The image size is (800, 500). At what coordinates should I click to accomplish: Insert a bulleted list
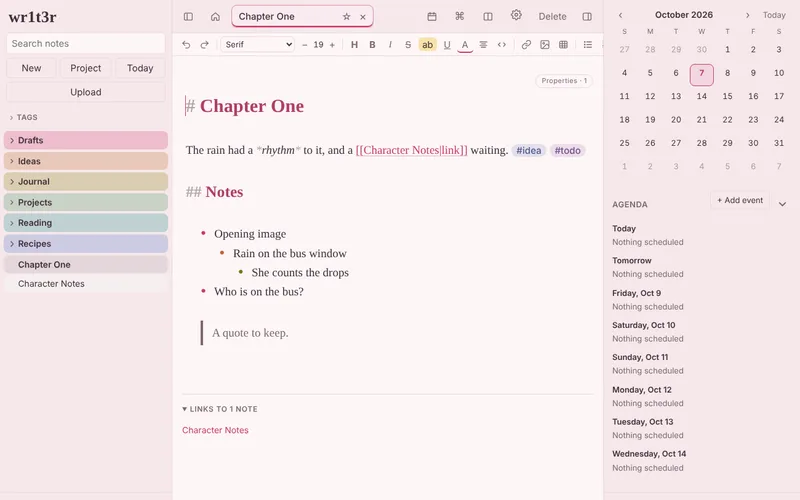pyautogui.click(x=588, y=44)
